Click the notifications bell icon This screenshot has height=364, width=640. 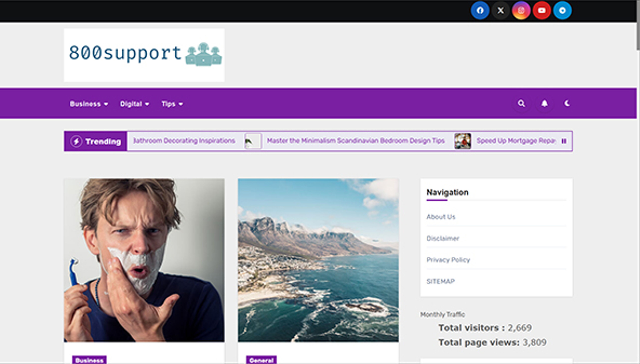(545, 103)
